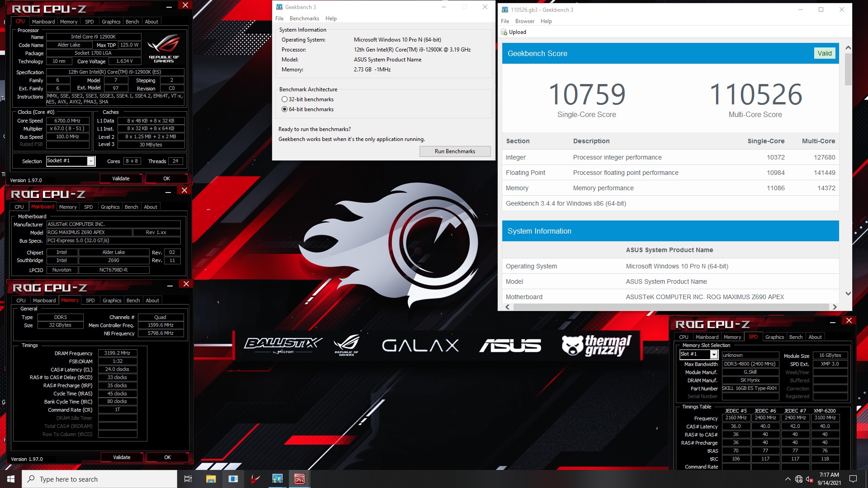Minimize the Geekbench 3 launcher window
Screen dimensions: 868x488
tap(444, 7)
